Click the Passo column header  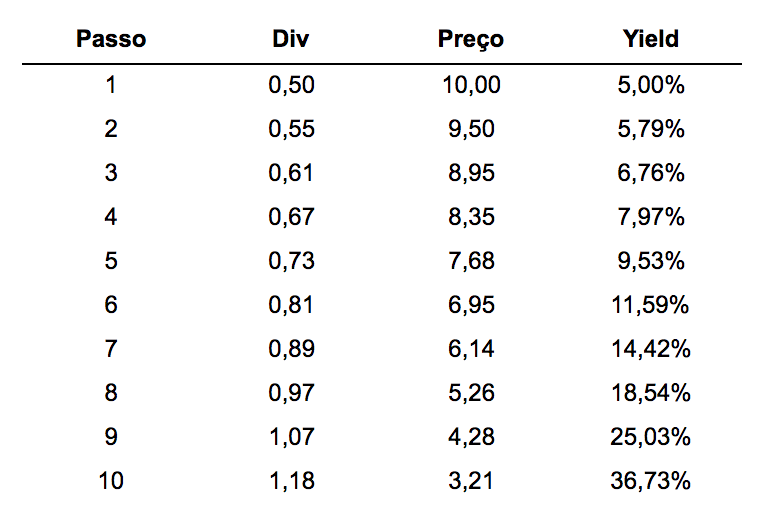tap(111, 39)
